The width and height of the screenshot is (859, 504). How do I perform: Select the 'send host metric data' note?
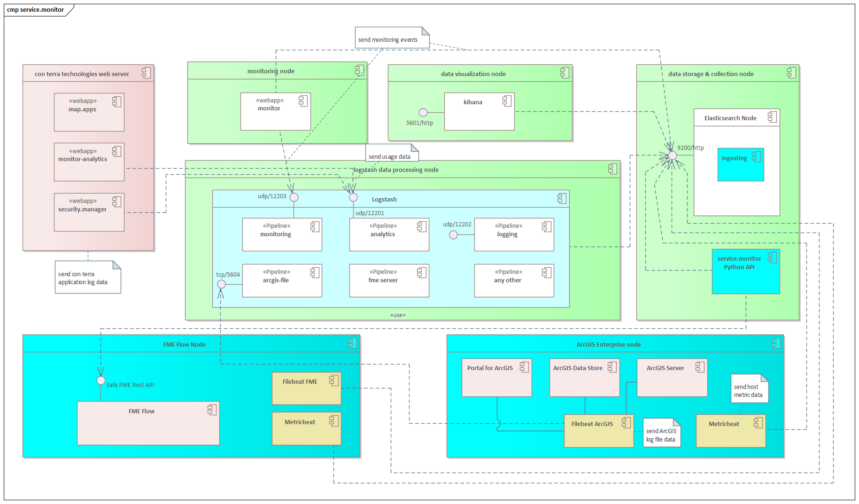750,388
